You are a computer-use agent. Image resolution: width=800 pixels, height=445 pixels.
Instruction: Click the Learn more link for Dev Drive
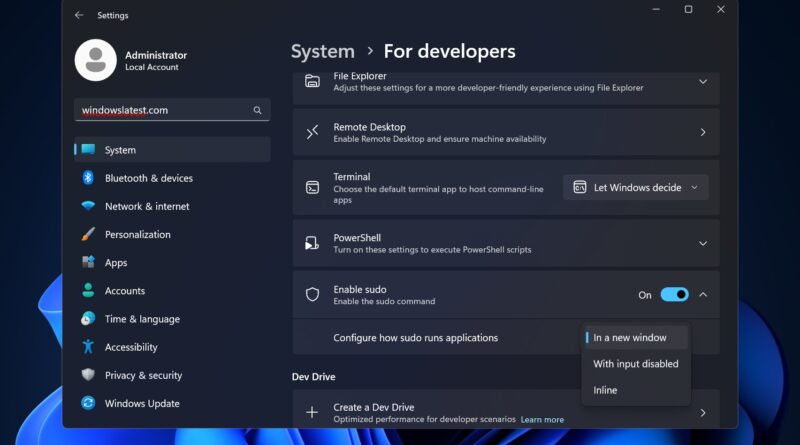pos(542,419)
